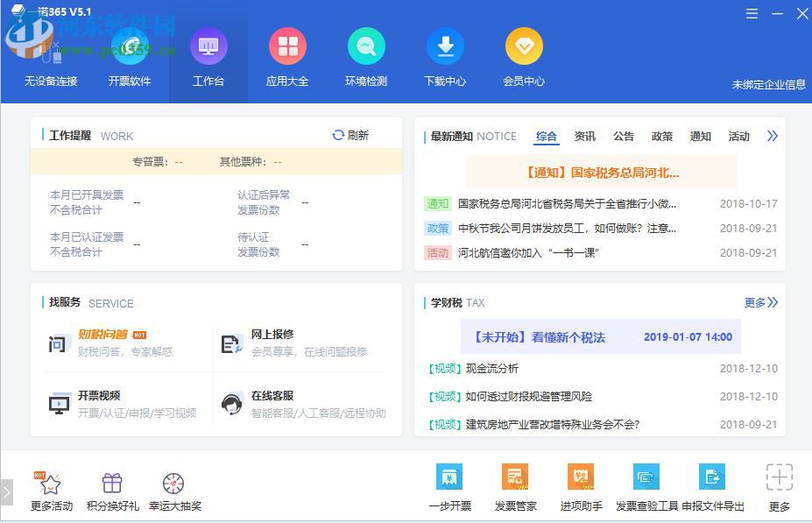Switch to the 工作台 workspace

pyautogui.click(x=208, y=57)
